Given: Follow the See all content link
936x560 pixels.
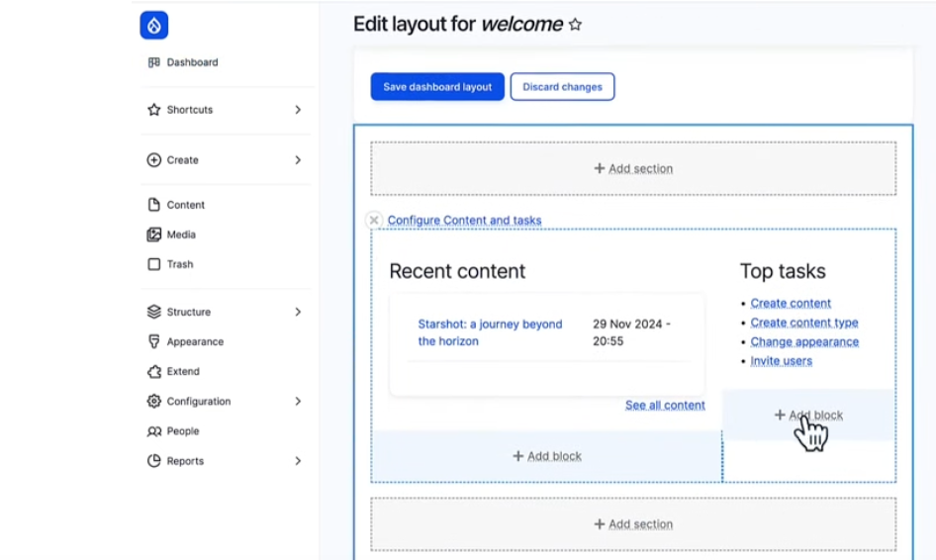Looking at the screenshot, I should coord(665,406).
